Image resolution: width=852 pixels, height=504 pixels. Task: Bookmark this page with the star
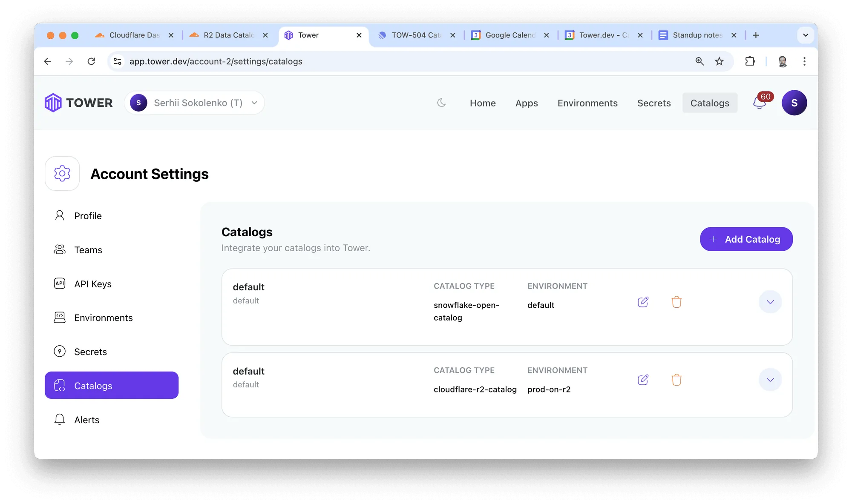coord(720,61)
